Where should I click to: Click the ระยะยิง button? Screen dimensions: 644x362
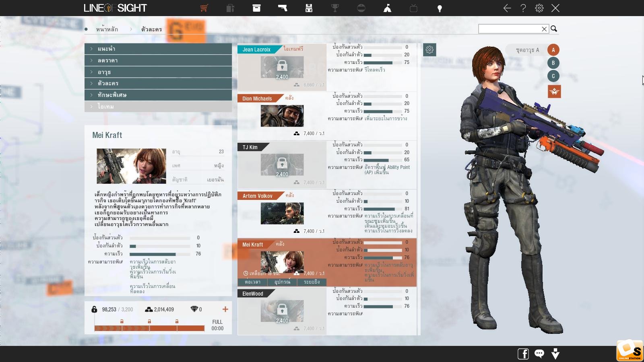312,282
